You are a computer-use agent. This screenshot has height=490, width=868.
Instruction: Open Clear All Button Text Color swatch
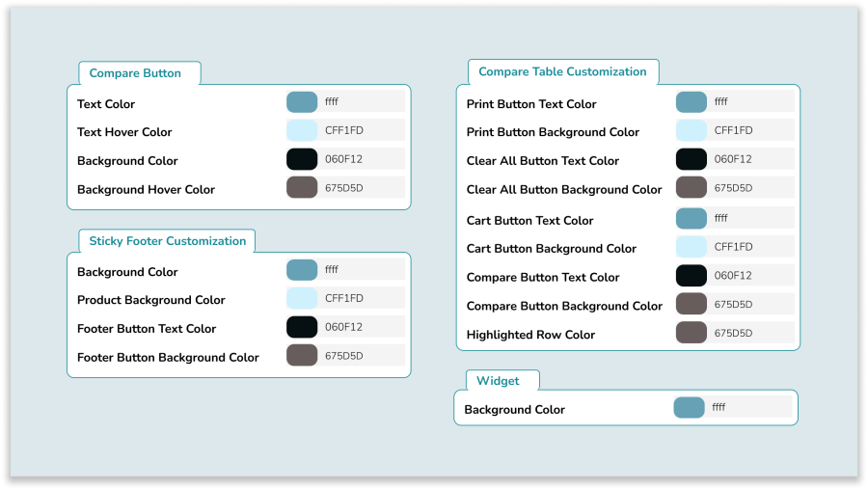pyautogui.click(x=692, y=159)
